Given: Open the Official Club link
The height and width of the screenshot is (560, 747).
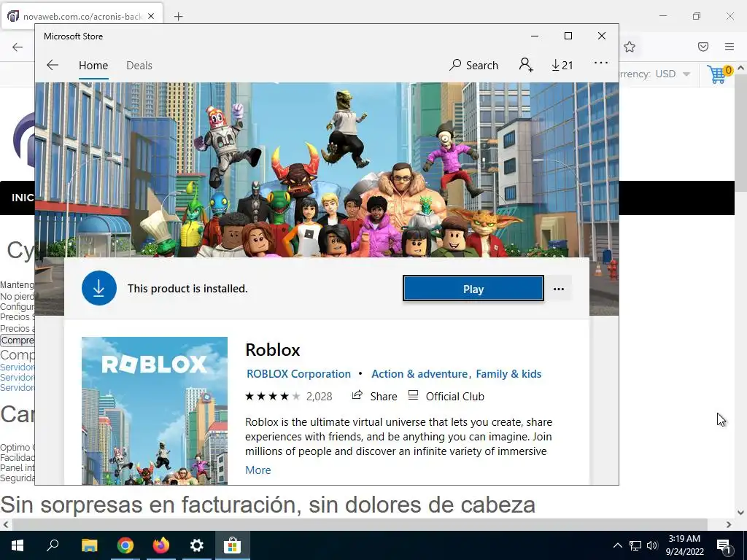Looking at the screenshot, I should [x=446, y=396].
